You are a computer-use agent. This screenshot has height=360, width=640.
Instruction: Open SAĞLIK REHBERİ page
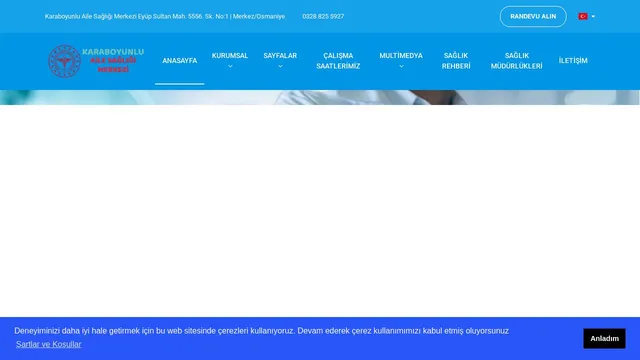(456, 61)
